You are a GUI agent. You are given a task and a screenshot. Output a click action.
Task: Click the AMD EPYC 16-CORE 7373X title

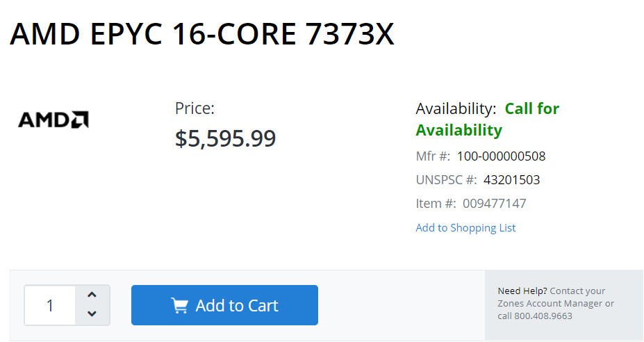(202, 33)
